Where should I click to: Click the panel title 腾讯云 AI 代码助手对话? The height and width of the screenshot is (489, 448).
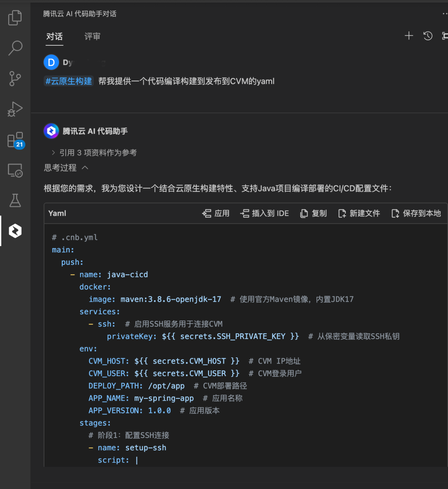coord(80,14)
